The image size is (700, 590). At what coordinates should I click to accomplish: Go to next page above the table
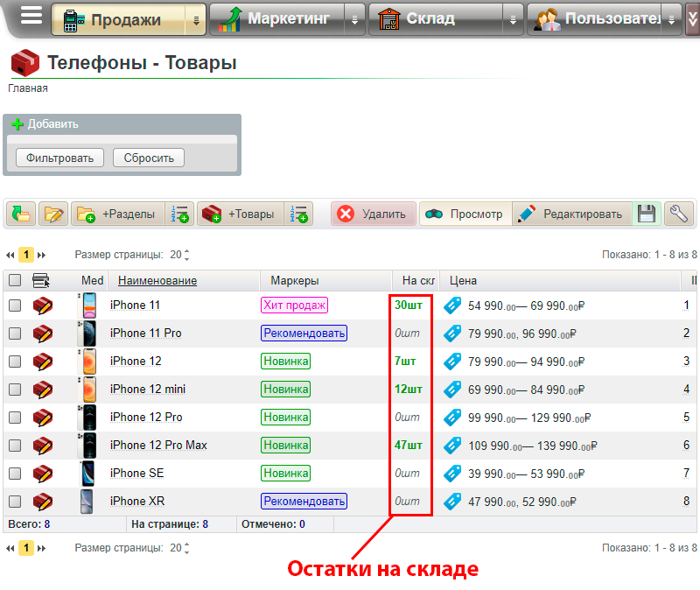41,255
